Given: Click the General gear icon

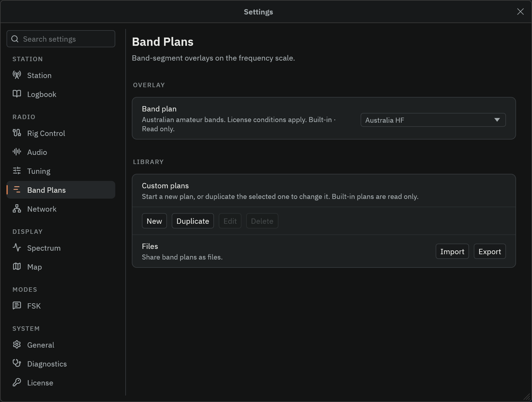Looking at the screenshot, I should click(17, 345).
